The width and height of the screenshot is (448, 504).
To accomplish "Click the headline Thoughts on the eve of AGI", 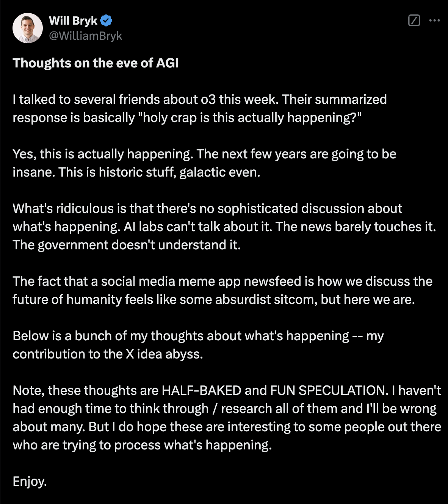I will point(96,63).
